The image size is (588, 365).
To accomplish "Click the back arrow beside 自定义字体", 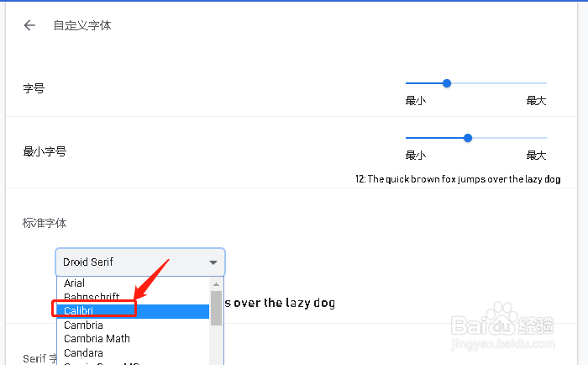I will point(29,25).
